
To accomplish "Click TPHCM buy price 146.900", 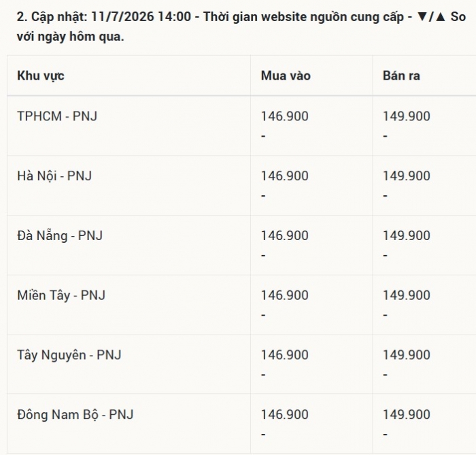I will [285, 116].
